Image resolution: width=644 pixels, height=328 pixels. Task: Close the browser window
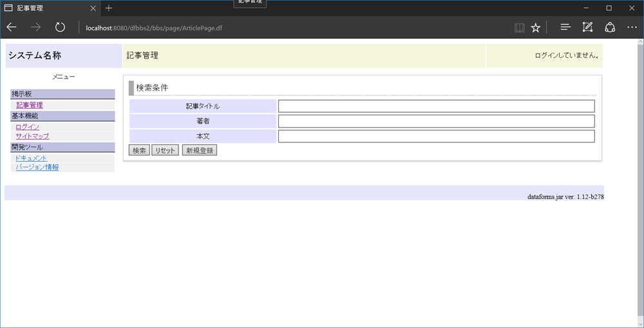click(x=632, y=8)
